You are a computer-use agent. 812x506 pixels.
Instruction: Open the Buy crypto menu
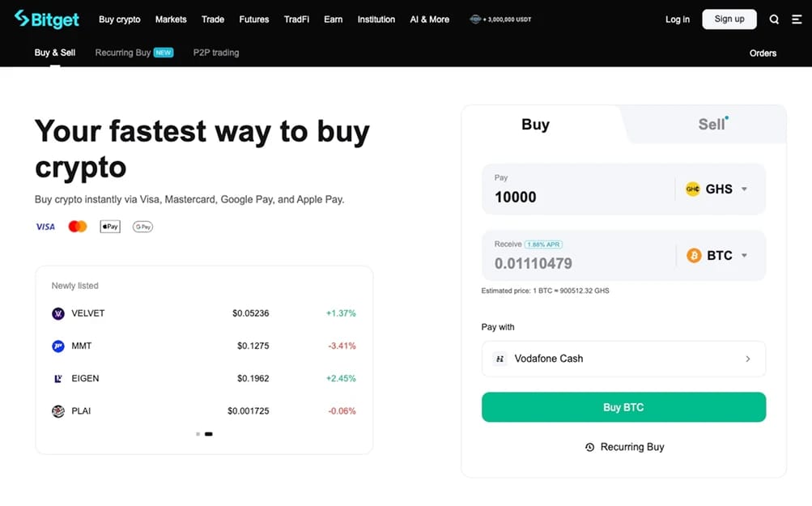[120, 19]
